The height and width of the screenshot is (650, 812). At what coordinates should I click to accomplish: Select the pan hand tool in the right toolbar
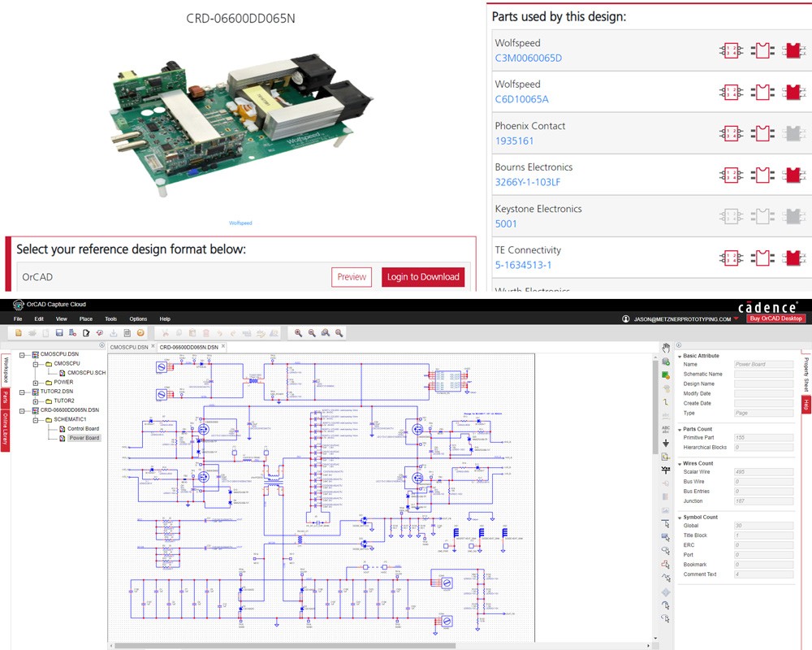[x=665, y=349]
